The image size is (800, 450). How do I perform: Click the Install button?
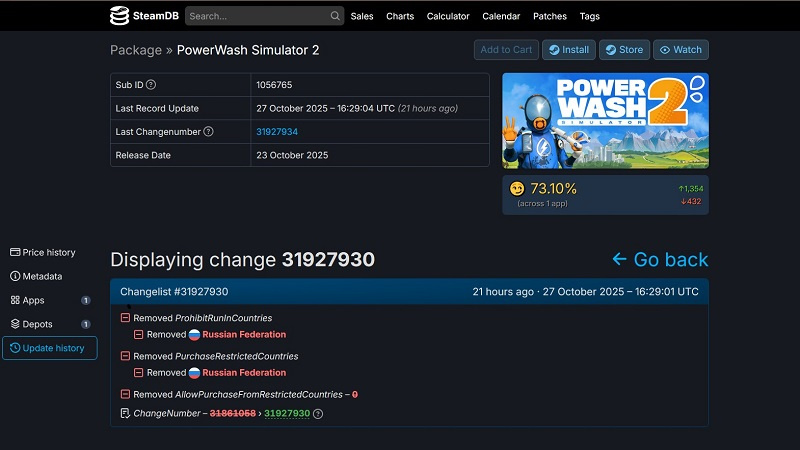point(569,49)
